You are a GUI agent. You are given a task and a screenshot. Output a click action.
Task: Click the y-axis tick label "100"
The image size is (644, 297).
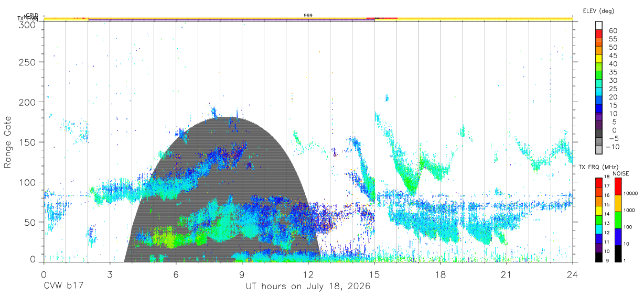click(x=28, y=182)
